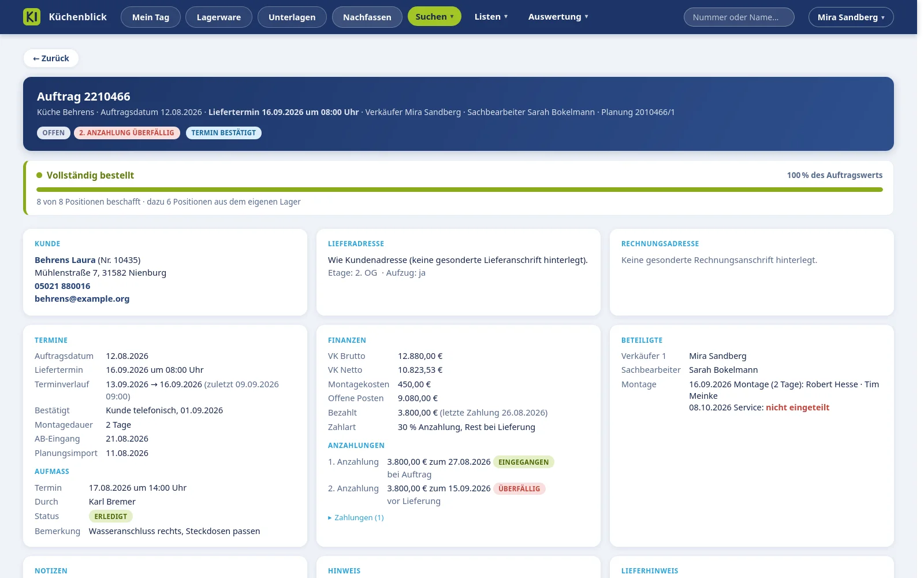This screenshot has width=924, height=578.
Task: Open customer Behrens Laura link
Action: [x=65, y=260]
